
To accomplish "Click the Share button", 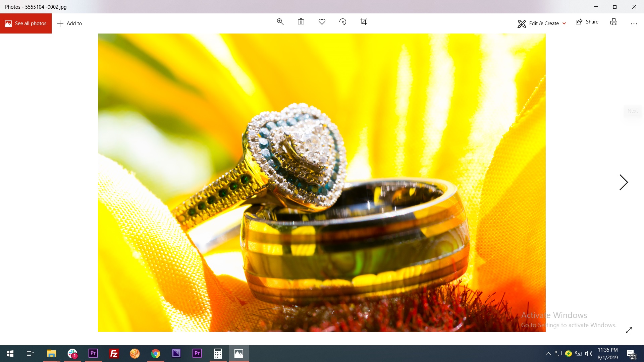I will click(587, 22).
